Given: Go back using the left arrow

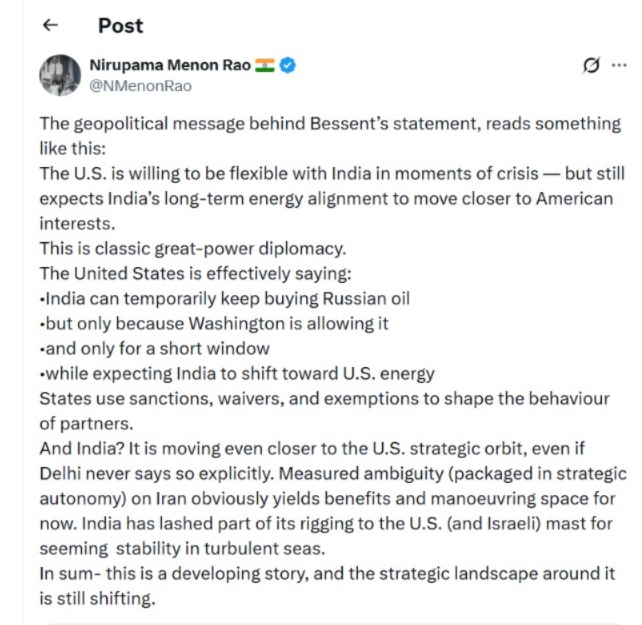Looking at the screenshot, I should click(x=51, y=25).
